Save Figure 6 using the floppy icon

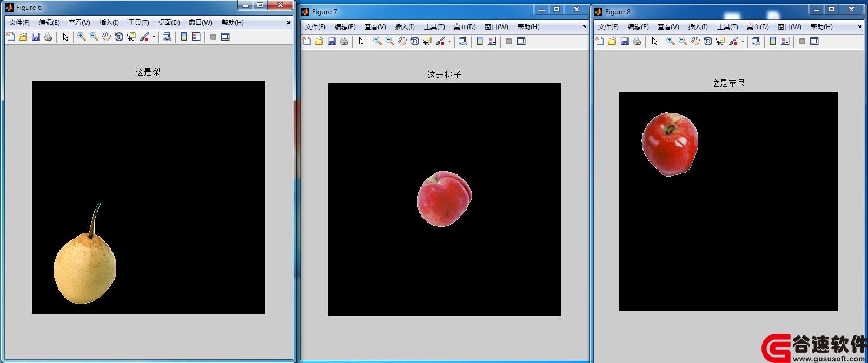coord(36,37)
